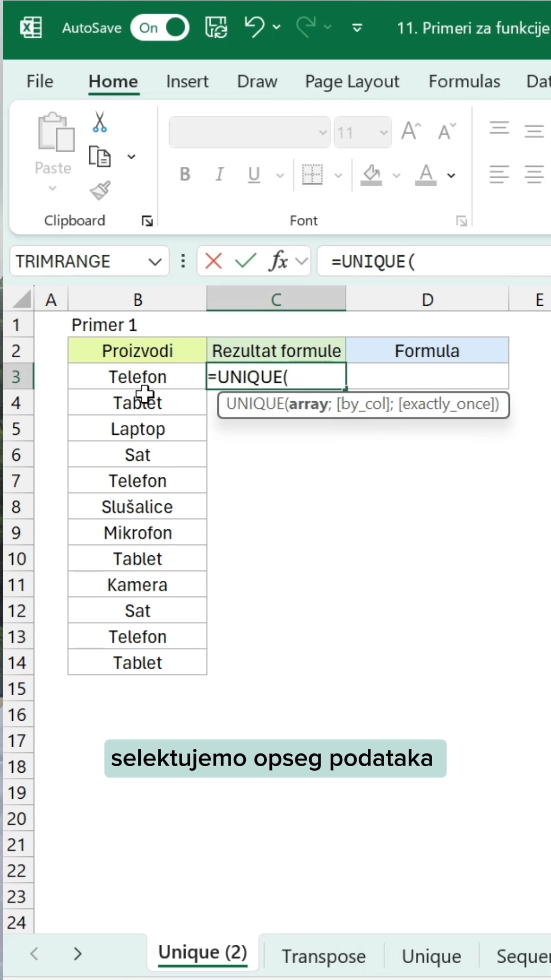Switch to the Insert ribbon tab
Viewport: 551px width, 980px height.
click(187, 82)
